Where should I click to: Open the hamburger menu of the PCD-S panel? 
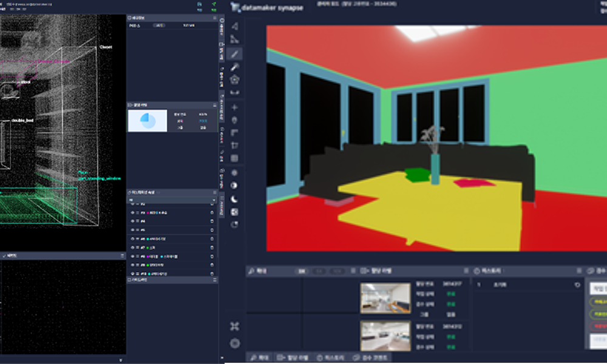[214, 18]
